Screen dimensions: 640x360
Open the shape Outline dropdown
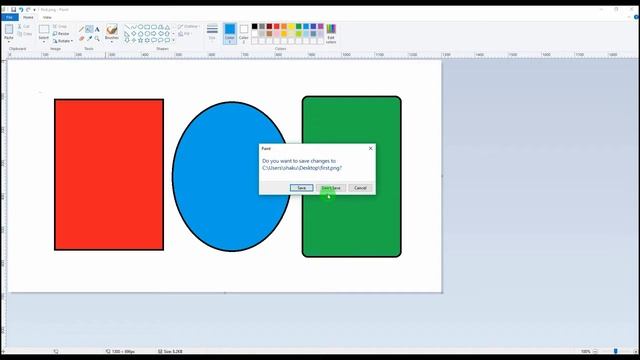[x=188, y=26]
